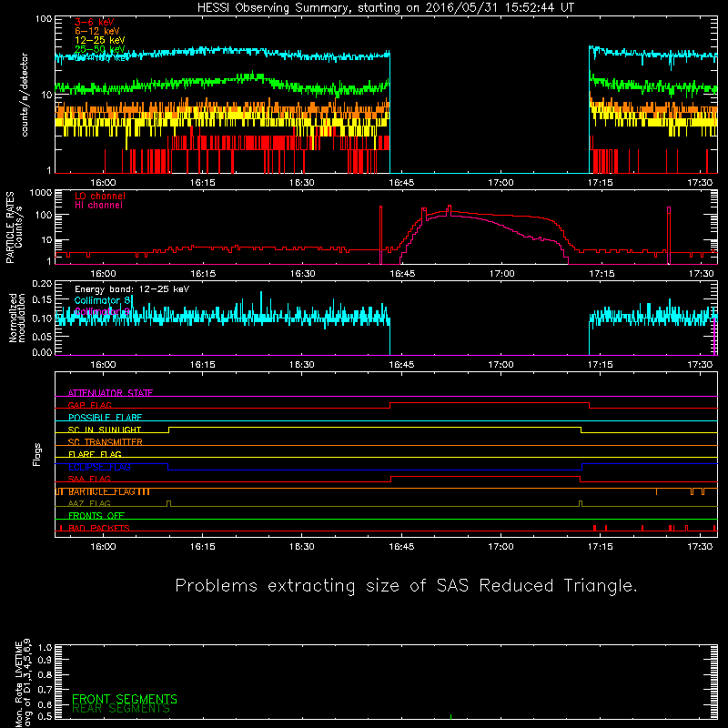
Task: Click the '0.7' tick of livetime axis
Action: [x=45, y=690]
